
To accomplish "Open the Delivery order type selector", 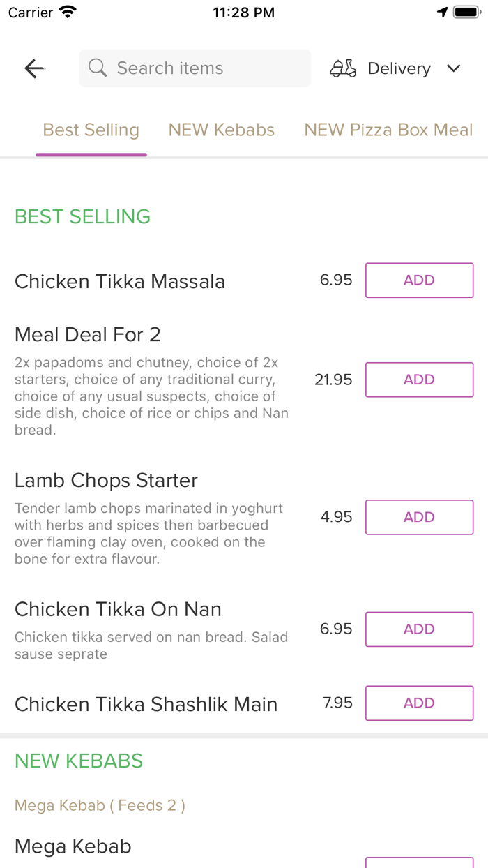I will point(399,68).
